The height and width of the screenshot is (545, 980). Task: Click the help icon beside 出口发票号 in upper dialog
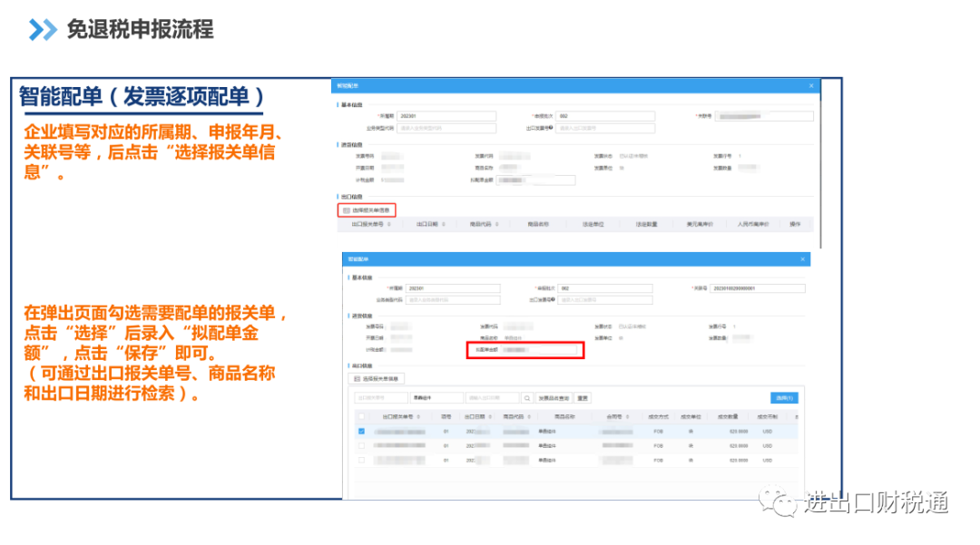551,127
